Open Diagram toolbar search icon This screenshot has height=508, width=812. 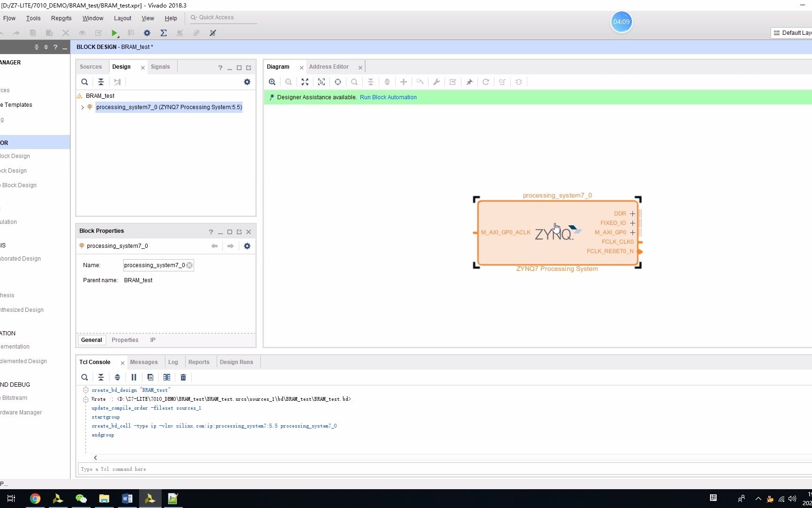pyautogui.click(x=354, y=82)
